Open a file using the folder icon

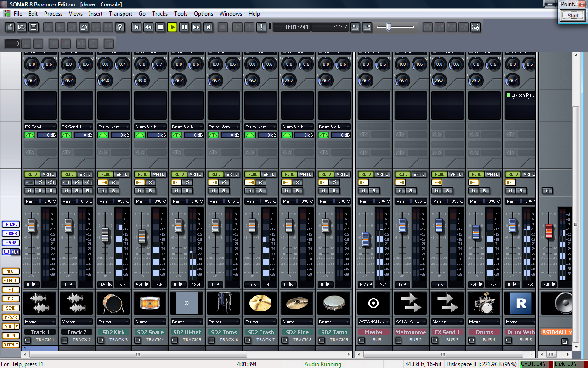(x=22, y=27)
